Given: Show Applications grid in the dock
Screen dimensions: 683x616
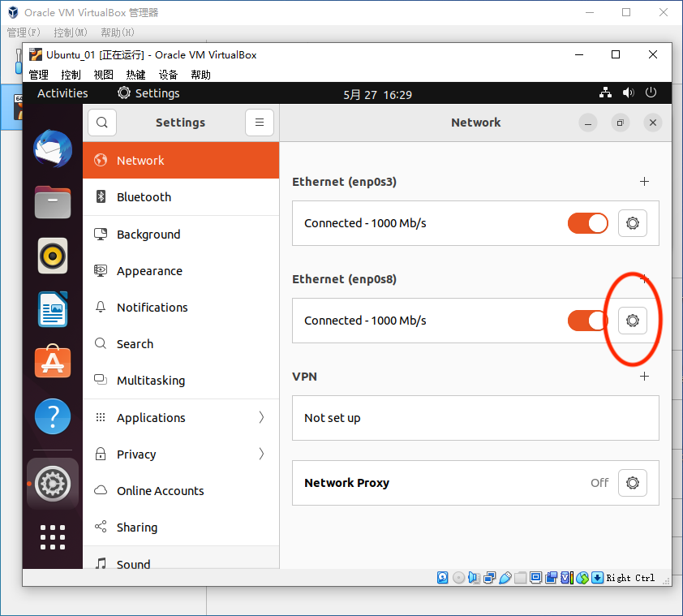Looking at the screenshot, I should (53, 537).
